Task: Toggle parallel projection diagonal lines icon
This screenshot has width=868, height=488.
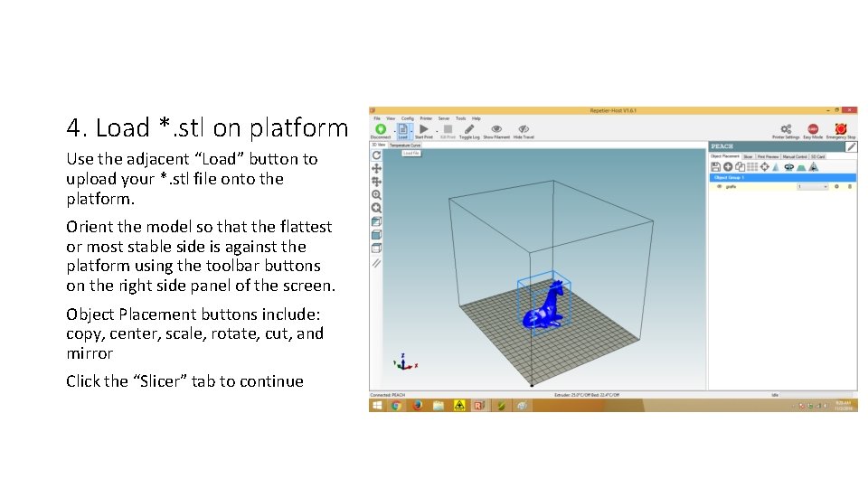Action: (x=376, y=263)
